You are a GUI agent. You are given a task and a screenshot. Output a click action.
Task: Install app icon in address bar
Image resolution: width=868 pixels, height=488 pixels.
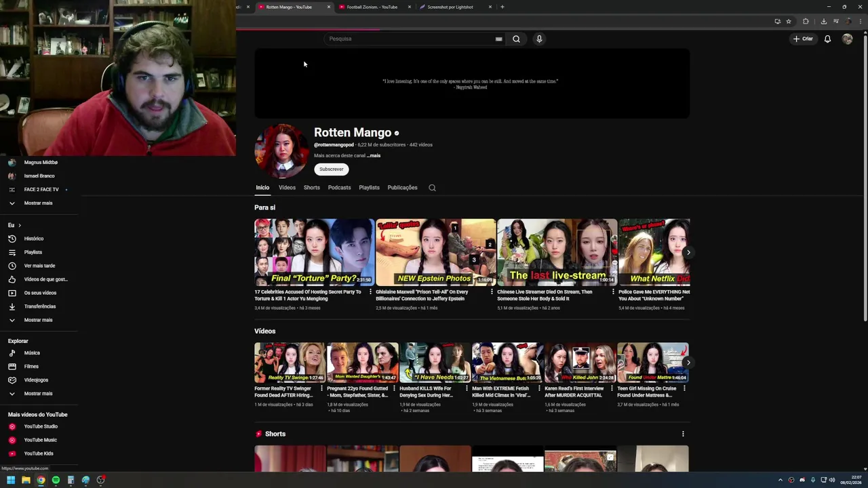tap(777, 21)
